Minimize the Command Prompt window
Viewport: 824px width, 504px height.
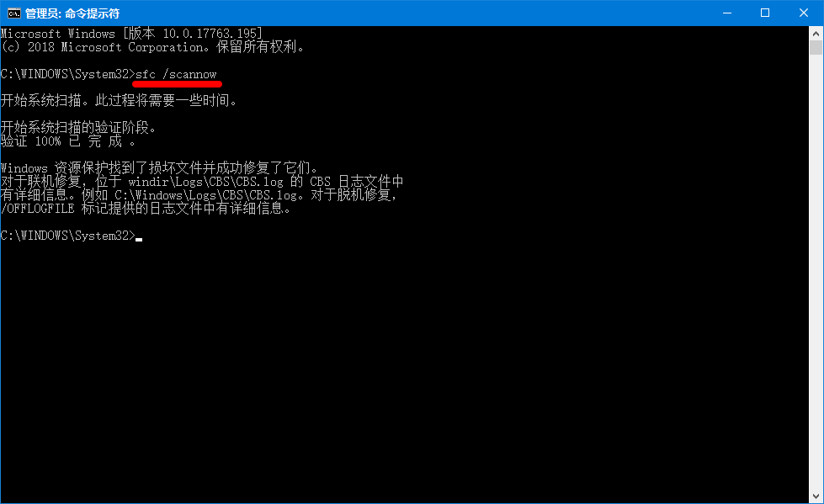727,13
